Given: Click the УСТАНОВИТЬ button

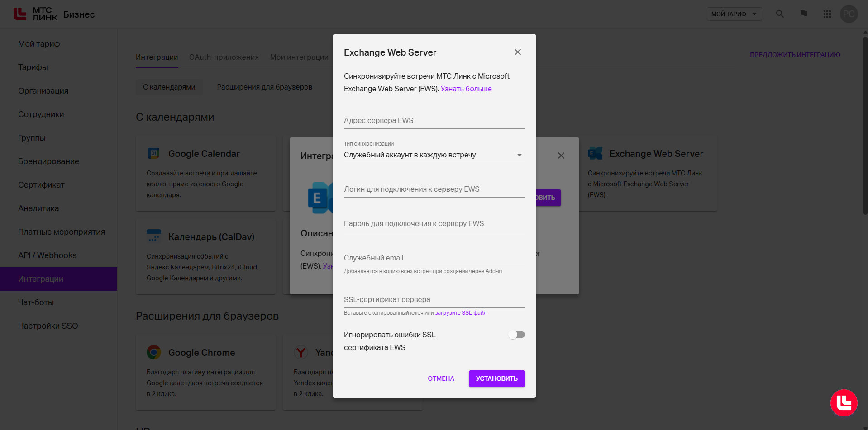Looking at the screenshot, I should click(496, 378).
